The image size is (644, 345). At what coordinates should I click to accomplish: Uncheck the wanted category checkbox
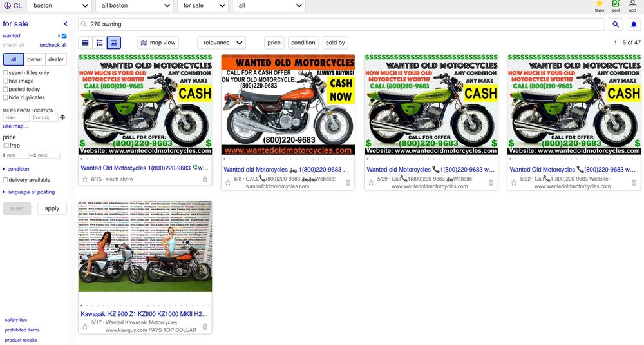pyautogui.click(x=64, y=35)
